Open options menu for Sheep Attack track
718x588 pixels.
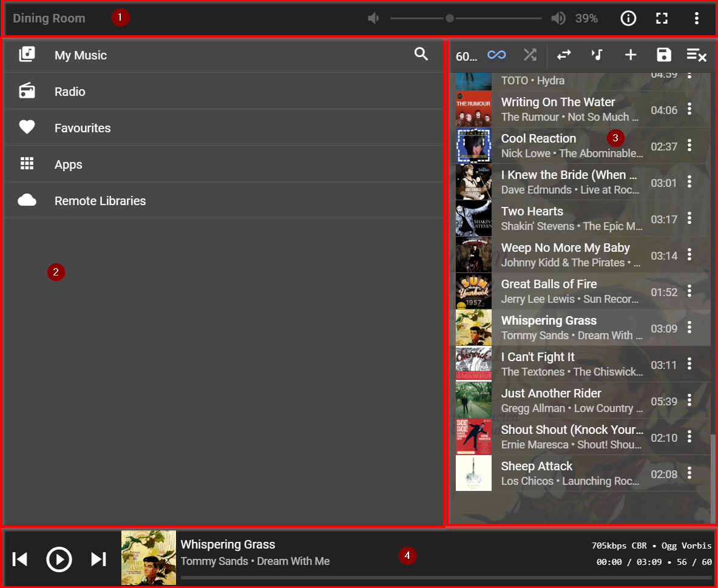pyautogui.click(x=689, y=473)
